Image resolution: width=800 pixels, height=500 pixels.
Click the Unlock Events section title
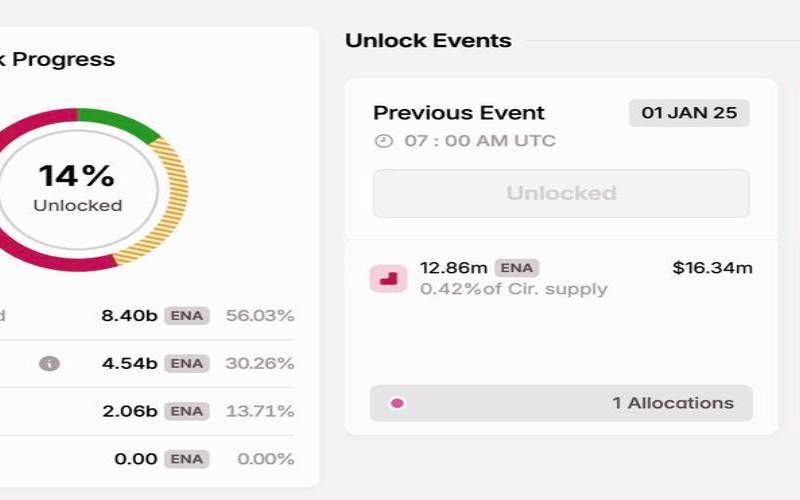(428, 41)
